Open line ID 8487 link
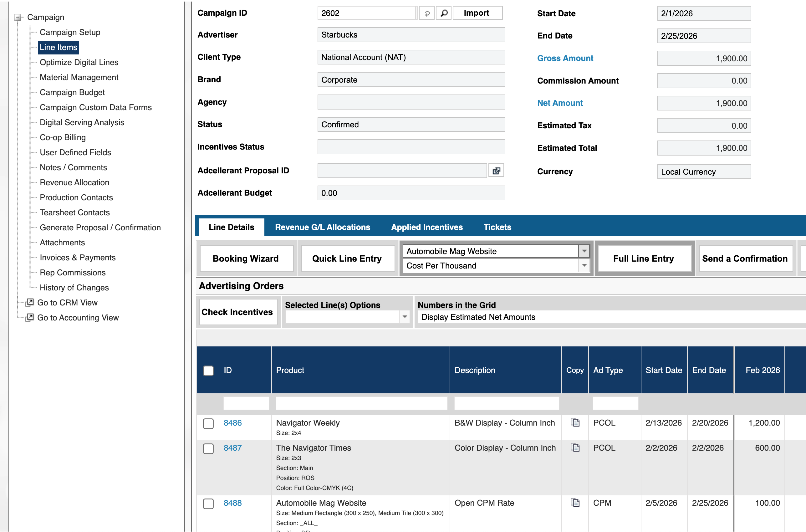This screenshot has height=532, width=806. click(232, 448)
